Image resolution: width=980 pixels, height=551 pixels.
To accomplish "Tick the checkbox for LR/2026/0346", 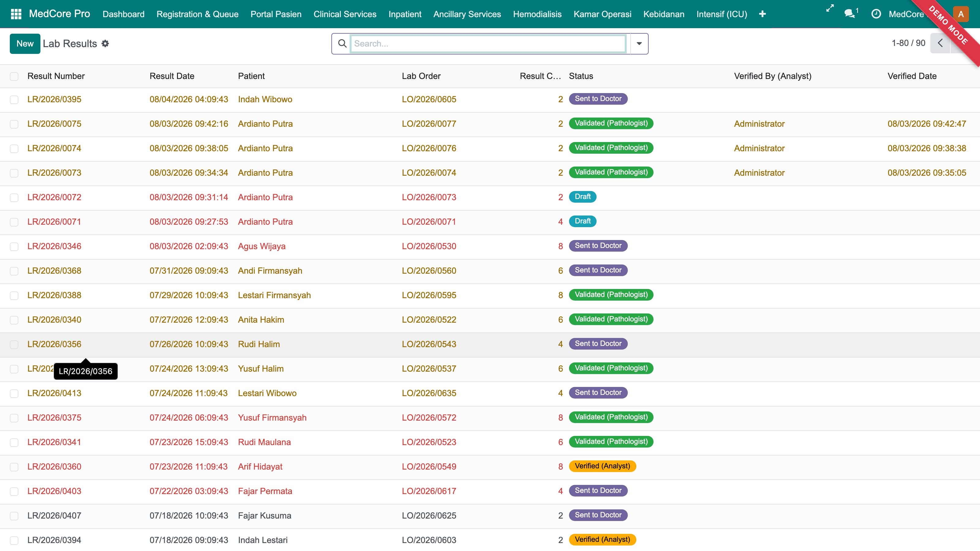I will click(x=14, y=246).
